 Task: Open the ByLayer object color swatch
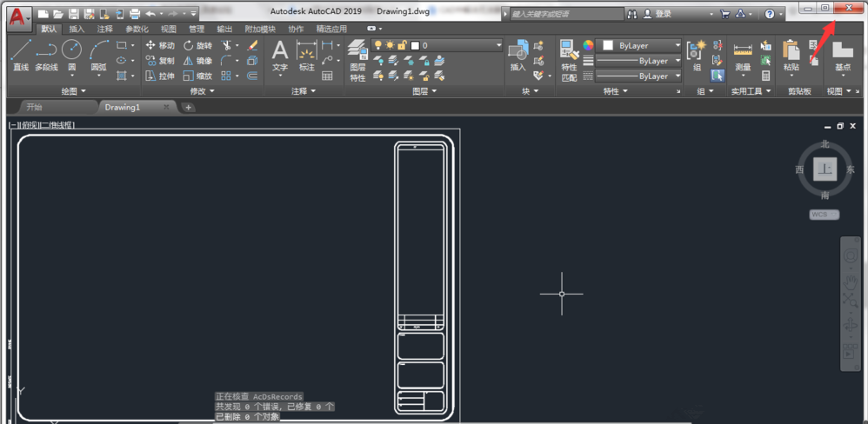(609, 45)
